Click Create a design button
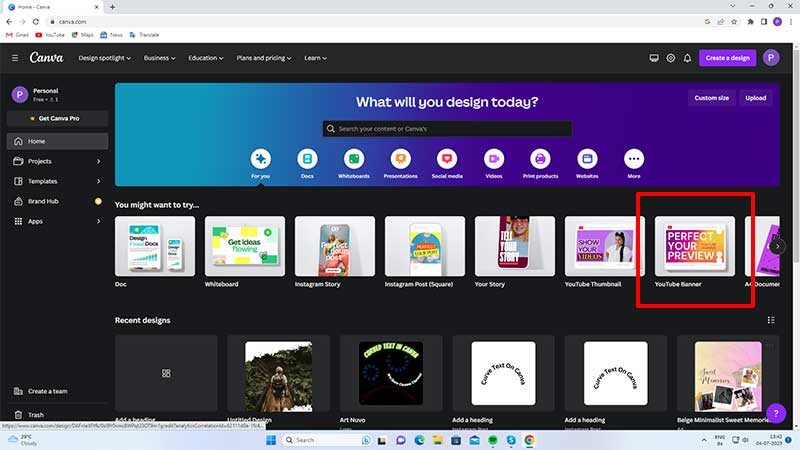The image size is (800, 450). click(x=728, y=58)
